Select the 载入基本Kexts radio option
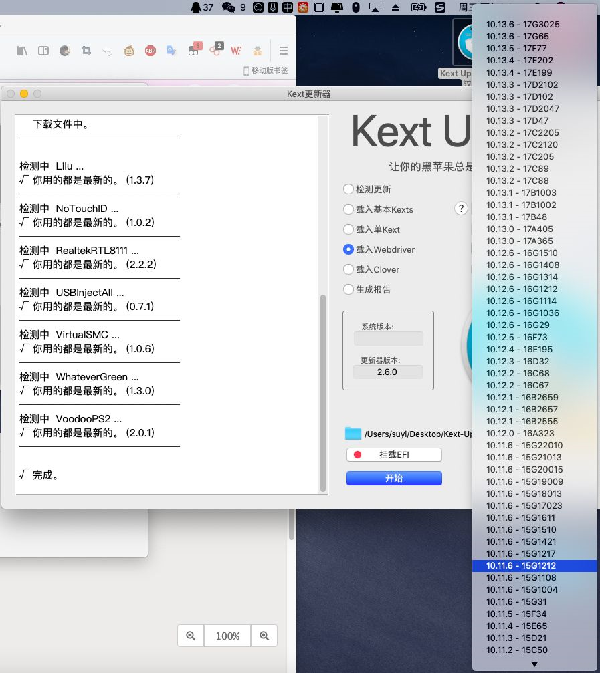Viewport: 600px width, 673px height. [348, 209]
